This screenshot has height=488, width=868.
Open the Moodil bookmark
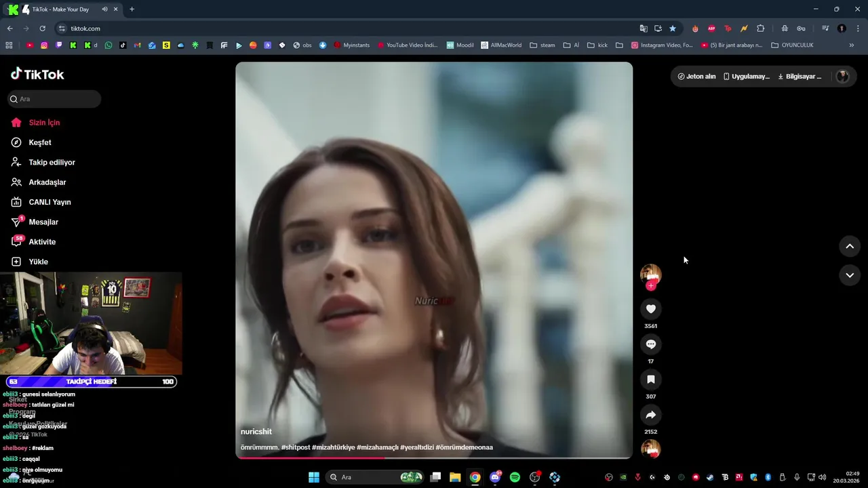pos(460,45)
